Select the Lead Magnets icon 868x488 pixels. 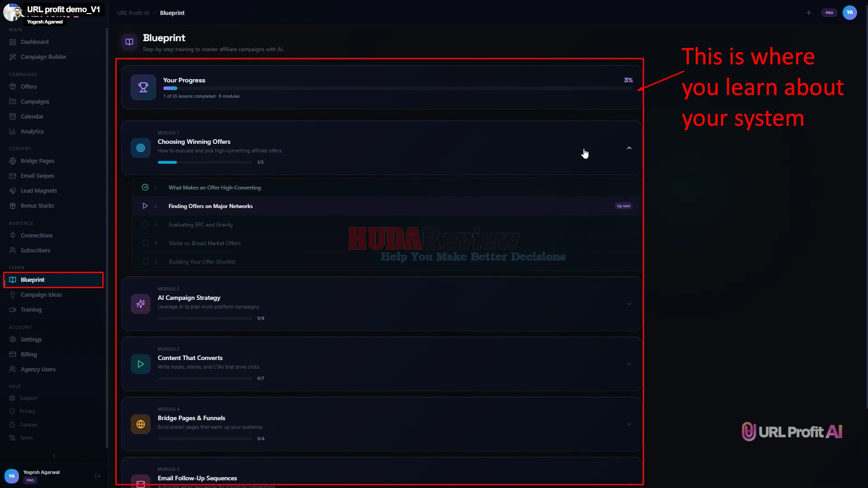tap(13, 191)
